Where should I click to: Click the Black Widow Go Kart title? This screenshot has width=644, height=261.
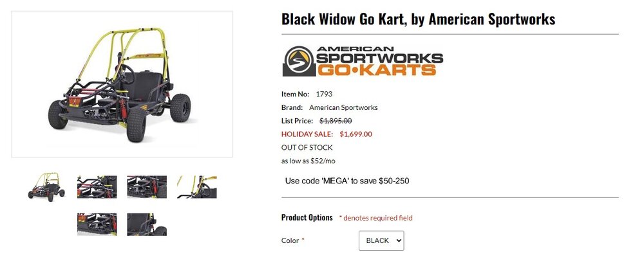pyautogui.click(x=418, y=19)
